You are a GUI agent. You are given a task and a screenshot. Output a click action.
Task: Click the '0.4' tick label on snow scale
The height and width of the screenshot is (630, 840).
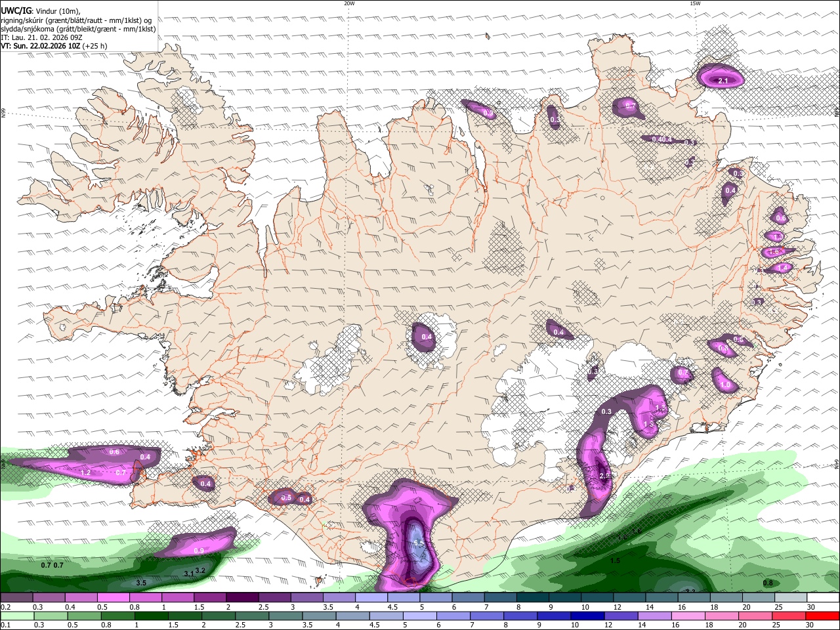[x=70, y=607]
